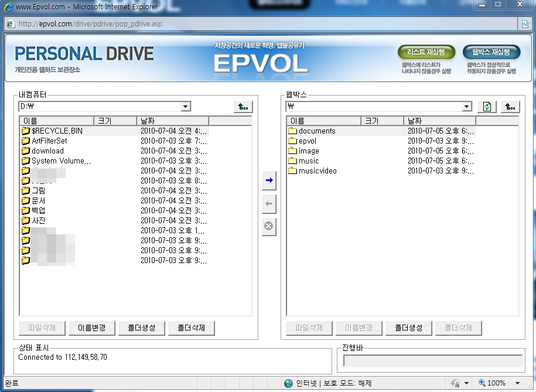536x392 pixels.
Task: Sort my computer list by 날짜 column
Action: pyautogui.click(x=173, y=121)
